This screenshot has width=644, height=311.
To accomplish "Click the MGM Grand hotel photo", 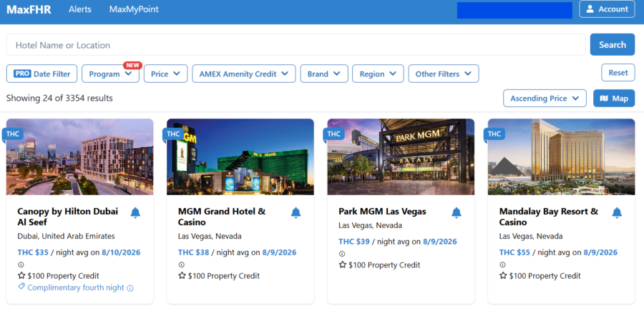I will coord(240,157).
